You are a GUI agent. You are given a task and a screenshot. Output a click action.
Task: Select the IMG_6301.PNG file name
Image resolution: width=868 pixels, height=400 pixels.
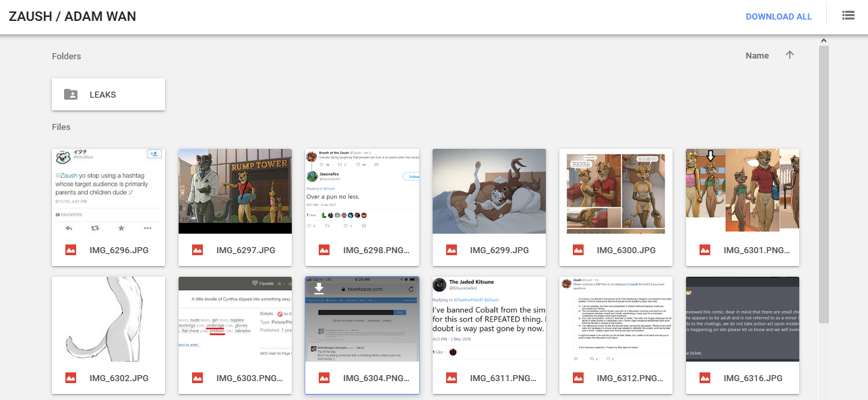757,251
